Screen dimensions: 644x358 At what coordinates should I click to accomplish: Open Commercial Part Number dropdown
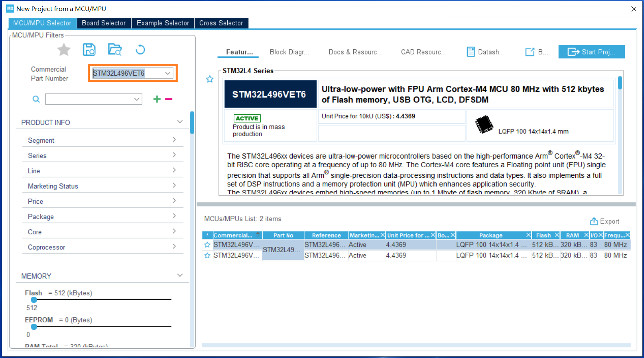168,73
